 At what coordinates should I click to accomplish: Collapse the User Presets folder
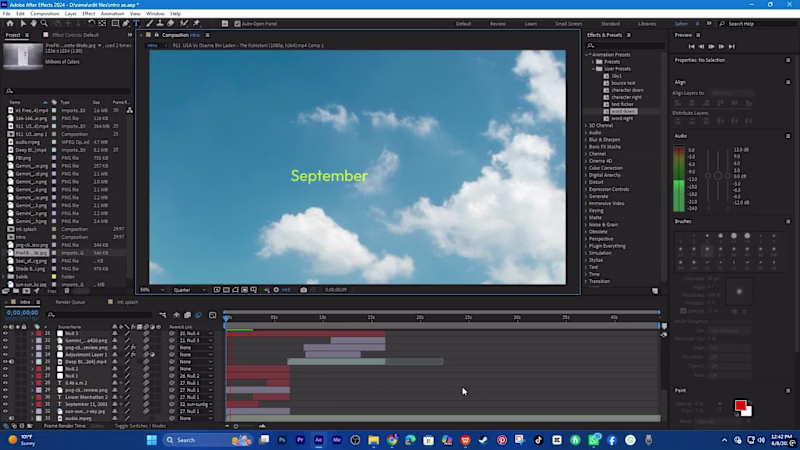pyautogui.click(x=593, y=69)
